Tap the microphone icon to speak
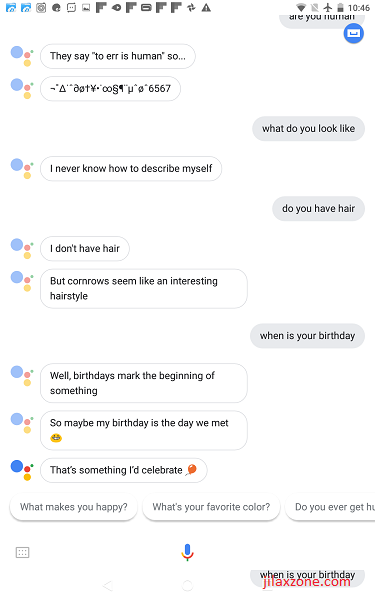Screen dimensions: 375x600 [187, 552]
